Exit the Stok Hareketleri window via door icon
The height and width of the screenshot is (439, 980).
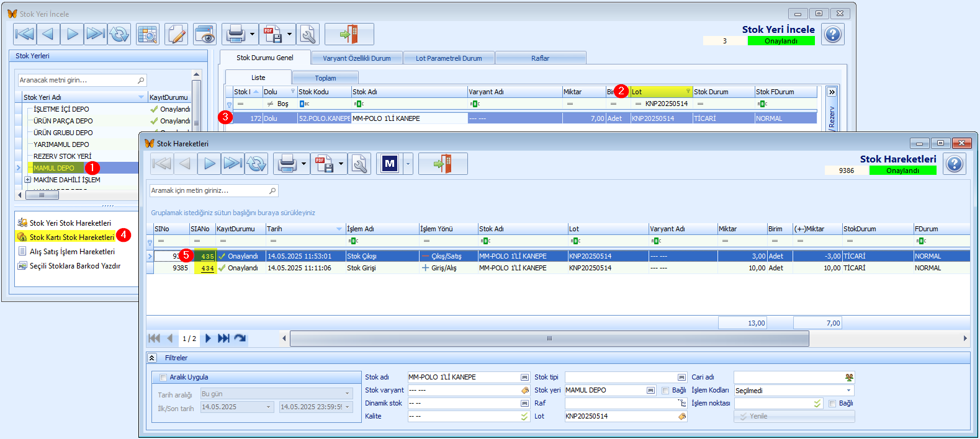pyautogui.click(x=443, y=164)
